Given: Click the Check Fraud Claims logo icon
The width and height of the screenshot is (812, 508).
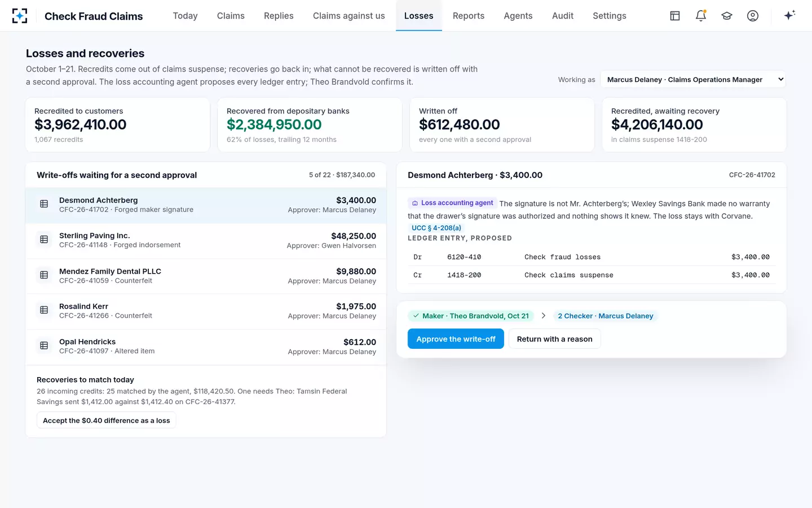Looking at the screenshot, I should tap(20, 16).
